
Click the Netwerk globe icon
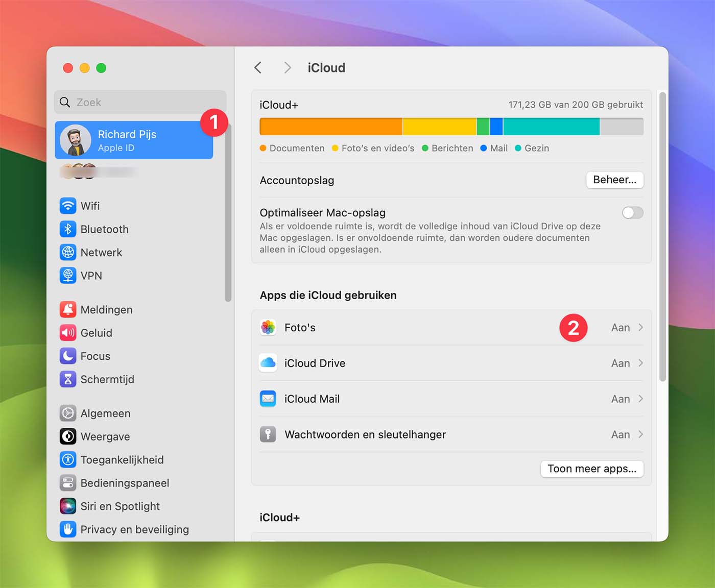pos(68,252)
